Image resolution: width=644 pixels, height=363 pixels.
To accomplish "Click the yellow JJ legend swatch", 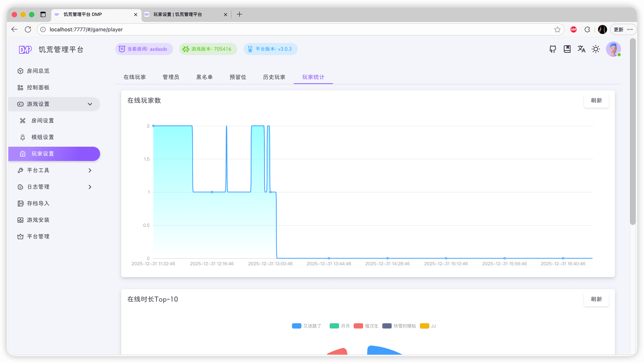I will tap(424, 326).
